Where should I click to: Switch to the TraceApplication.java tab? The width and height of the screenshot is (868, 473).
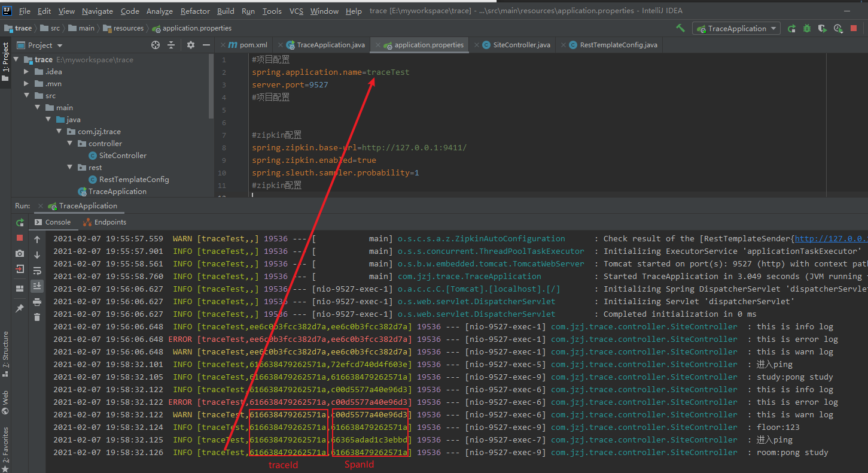pos(325,45)
